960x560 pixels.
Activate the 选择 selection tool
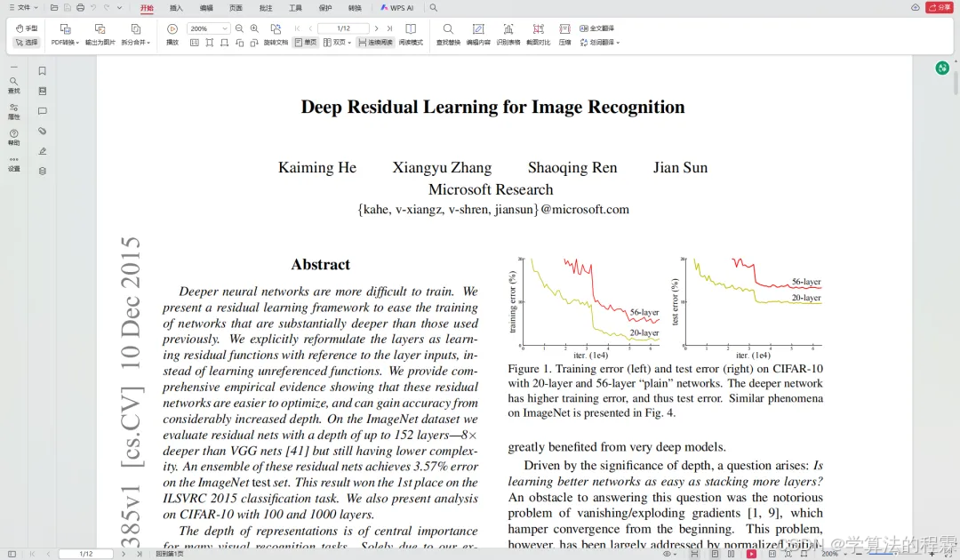pos(27,43)
